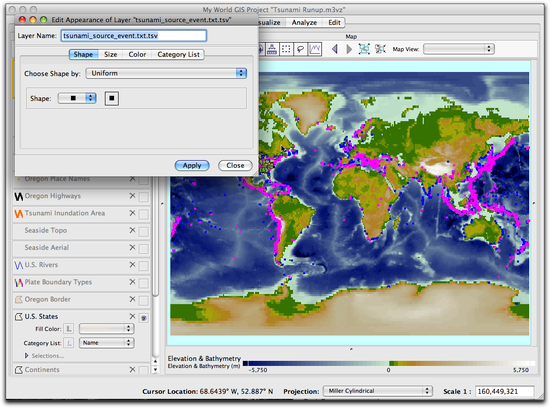Viewport: 550px width, 408px height.
Task: Select the lasso selection tool
Action: pyautogui.click(x=300, y=49)
